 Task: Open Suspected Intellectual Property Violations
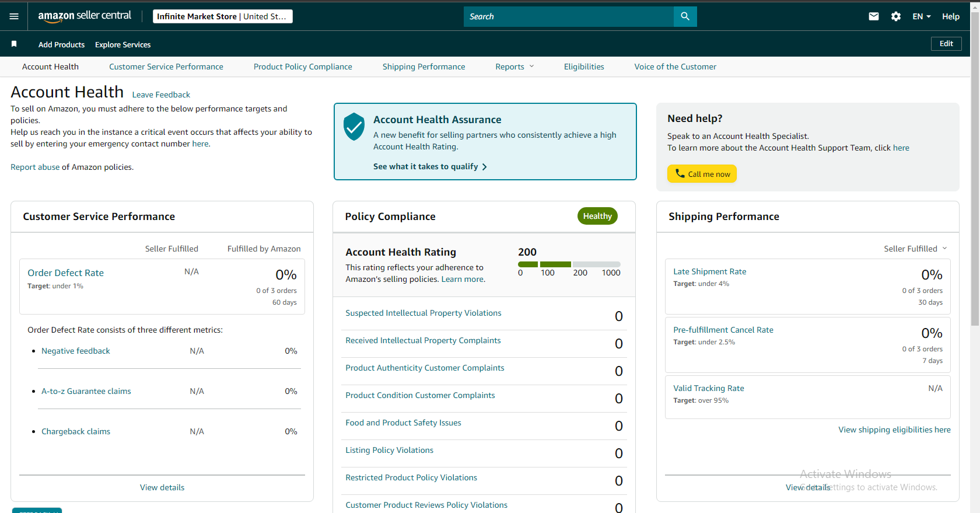coord(423,313)
